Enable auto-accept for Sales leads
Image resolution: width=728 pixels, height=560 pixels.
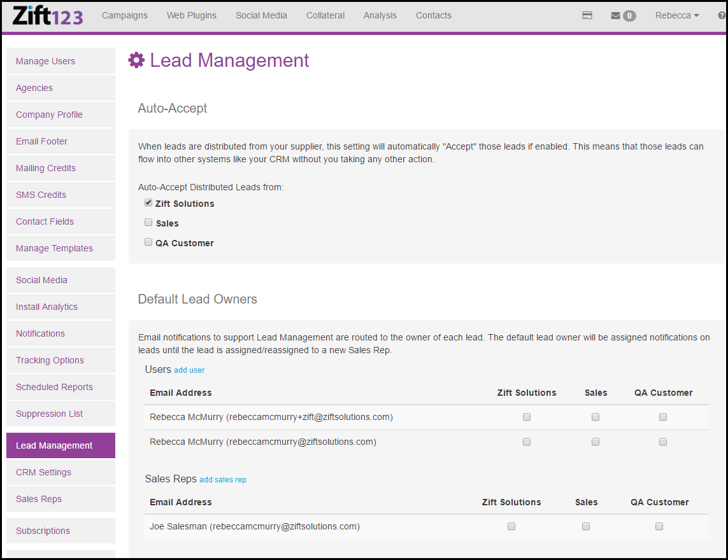(x=148, y=223)
